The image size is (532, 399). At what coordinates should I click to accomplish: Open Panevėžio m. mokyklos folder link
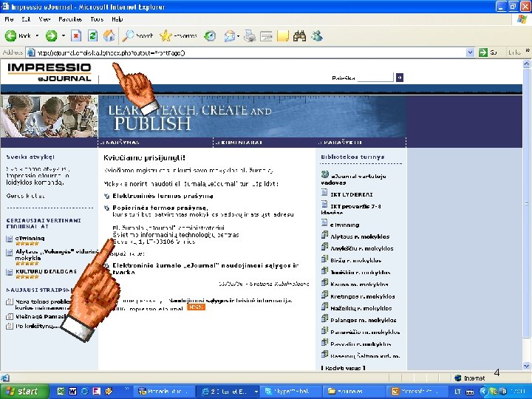tap(365, 332)
